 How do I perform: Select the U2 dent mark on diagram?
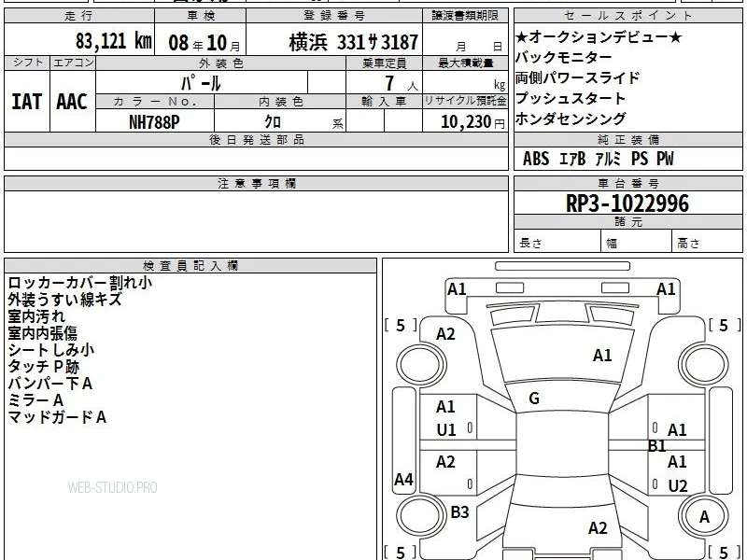coord(678,485)
